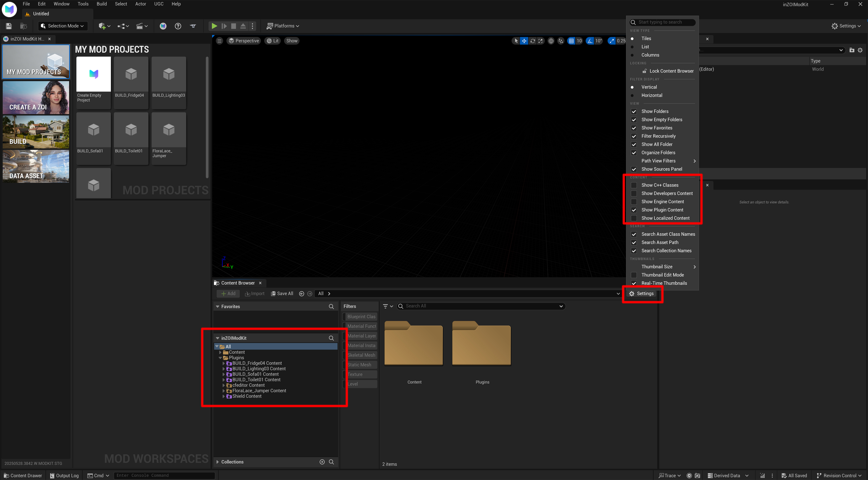Image resolution: width=868 pixels, height=480 pixels.
Task: Activate the scale gizmo tool
Action: 540,41
